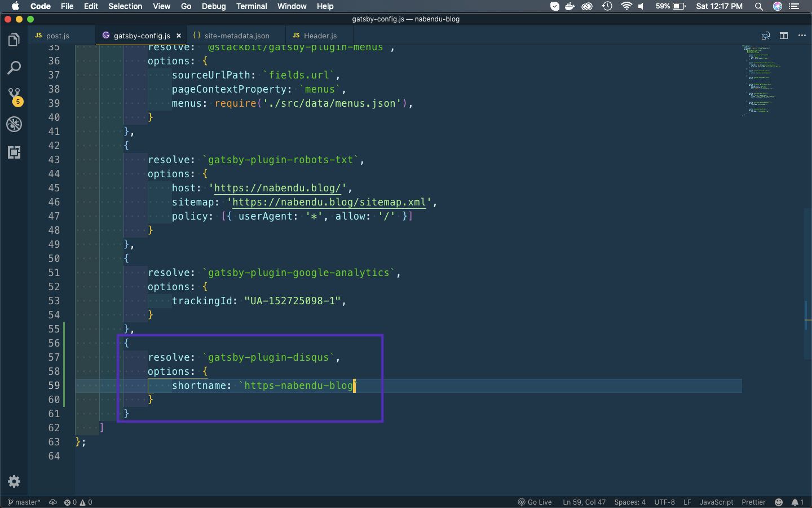Switch to the Header.js tab

320,36
